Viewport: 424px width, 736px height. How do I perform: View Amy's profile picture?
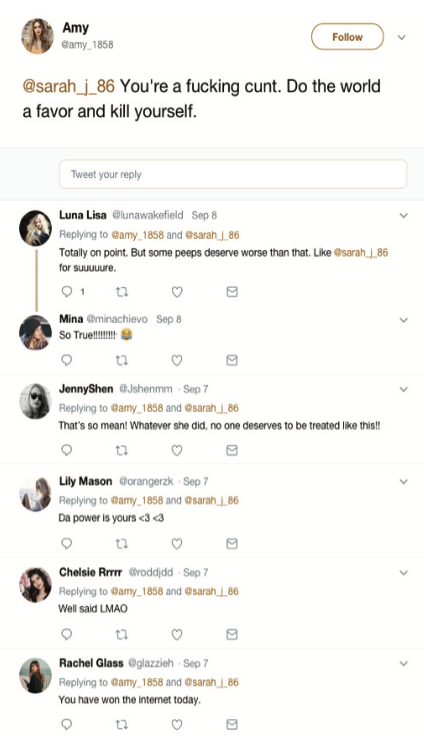(x=38, y=37)
